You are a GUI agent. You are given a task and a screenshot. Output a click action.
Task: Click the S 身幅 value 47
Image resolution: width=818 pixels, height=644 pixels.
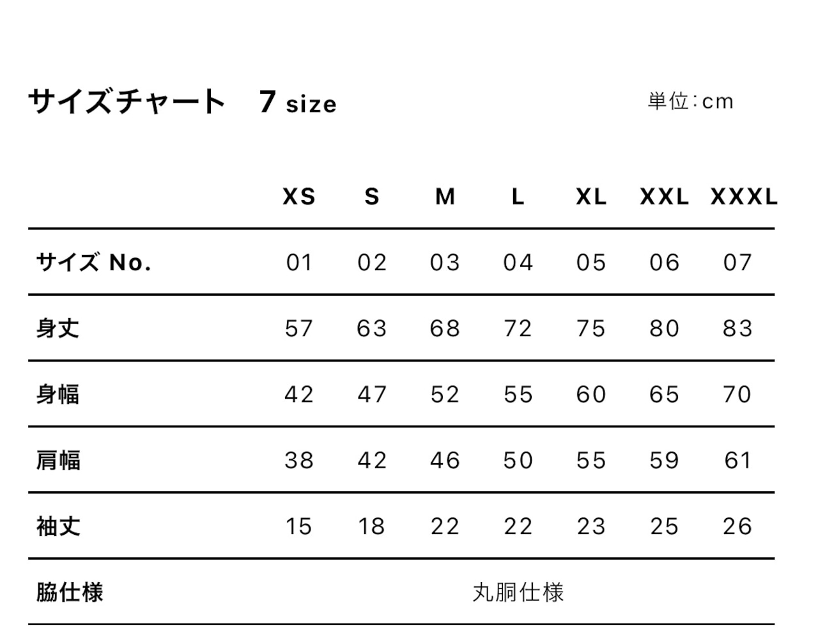click(372, 394)
